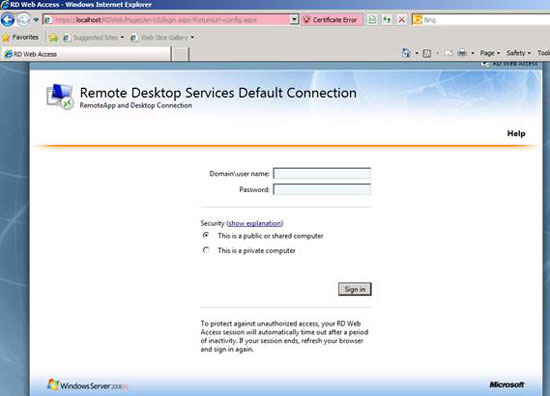Expand the address bar URL dropdown

tap(294, 20)
